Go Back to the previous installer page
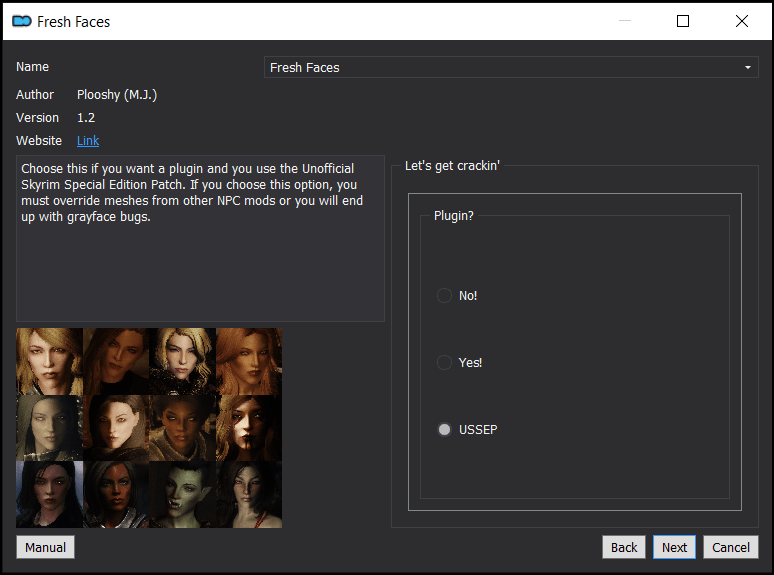774x575 pixels. coord(623,547)
